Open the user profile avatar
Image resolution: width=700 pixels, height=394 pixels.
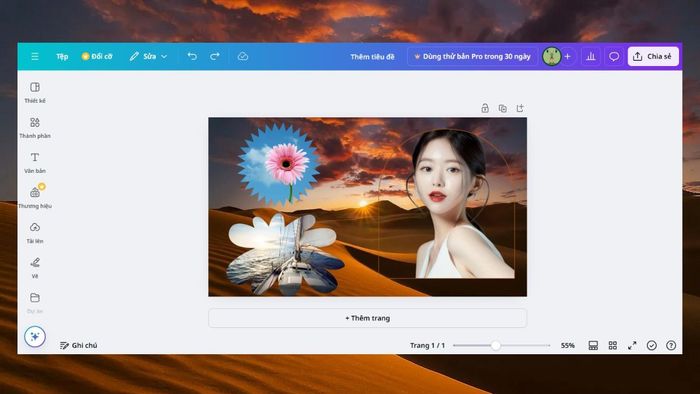551,57
